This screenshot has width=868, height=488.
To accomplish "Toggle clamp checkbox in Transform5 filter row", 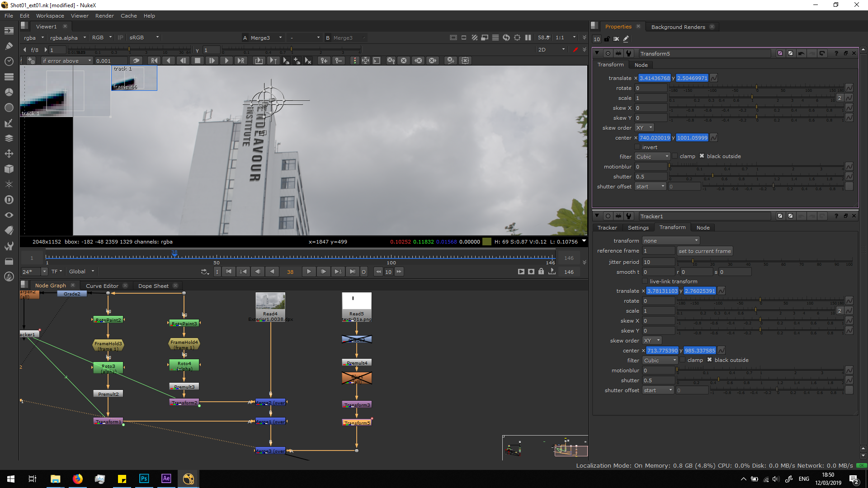I will click(675, 156).
